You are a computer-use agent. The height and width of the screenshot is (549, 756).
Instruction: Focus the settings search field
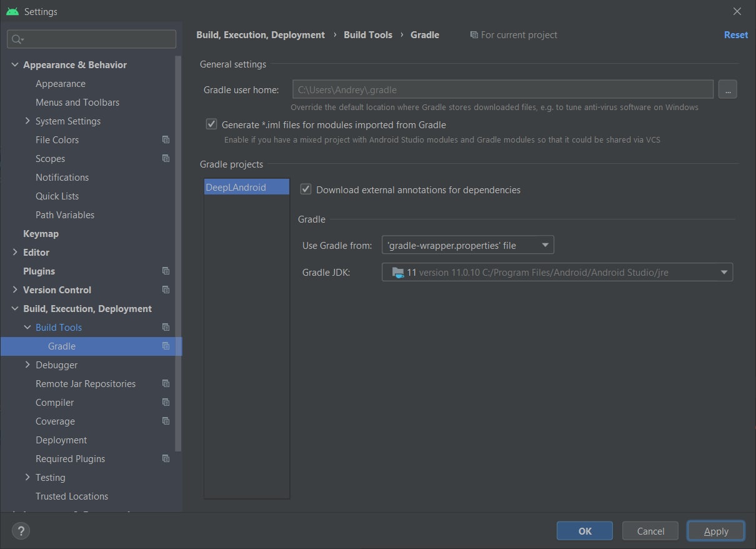pyautogui.click(x=91, y=39)
